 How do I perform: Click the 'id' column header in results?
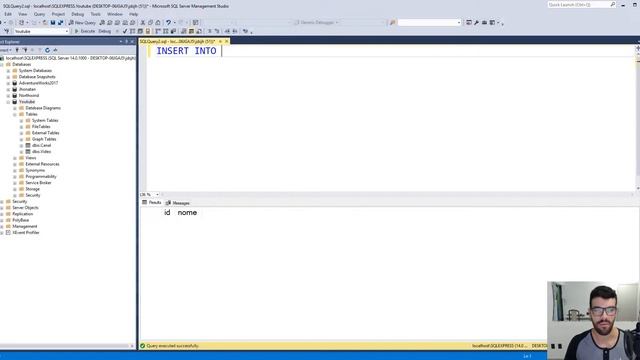pyautogui.click(x=167, y=212)
